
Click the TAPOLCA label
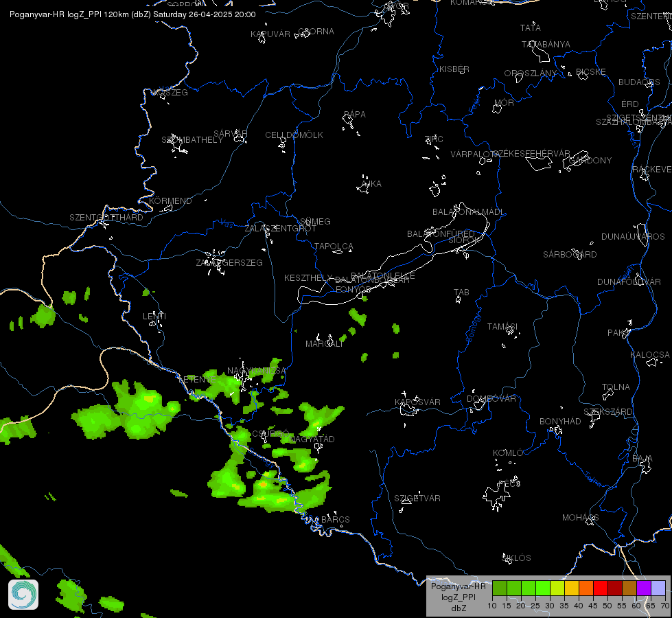(x=334, y=247)
